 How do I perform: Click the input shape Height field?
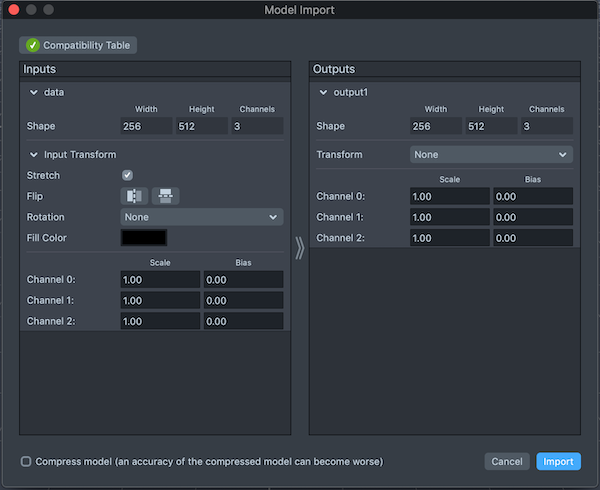click(201, 127)
